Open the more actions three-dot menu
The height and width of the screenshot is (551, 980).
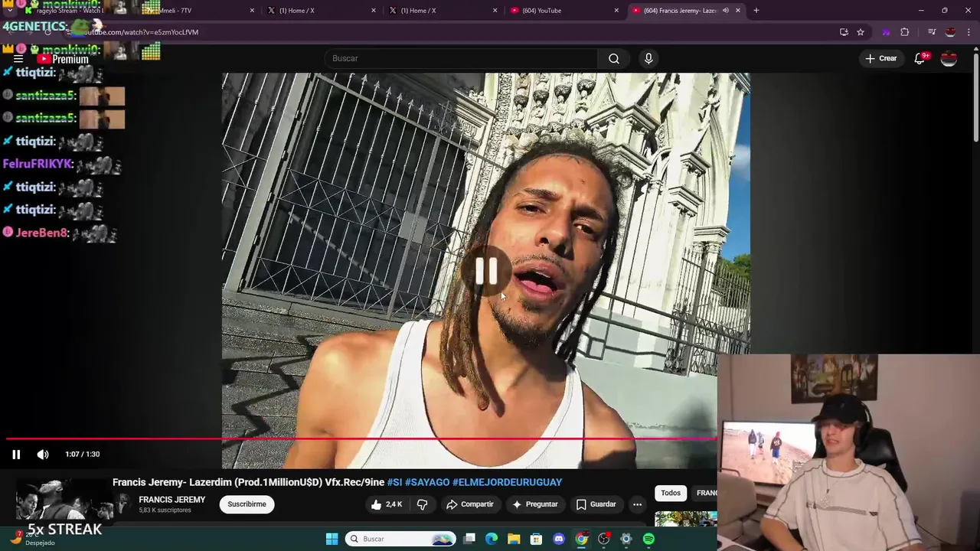tap(637, 504)
